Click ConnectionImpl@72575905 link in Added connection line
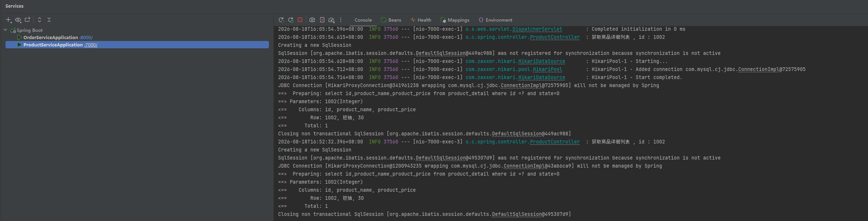This screenshot has width=868, height=221. click(772, 69)
